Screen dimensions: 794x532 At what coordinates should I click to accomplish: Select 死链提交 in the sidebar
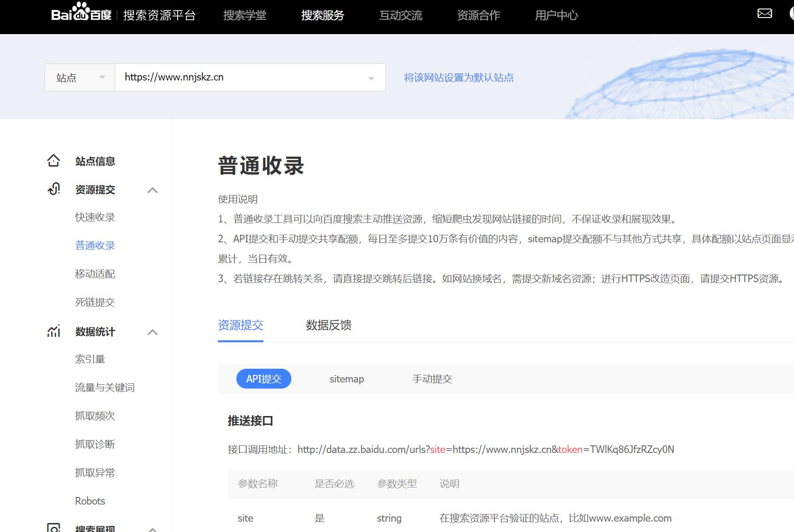(x=95, y=302)
